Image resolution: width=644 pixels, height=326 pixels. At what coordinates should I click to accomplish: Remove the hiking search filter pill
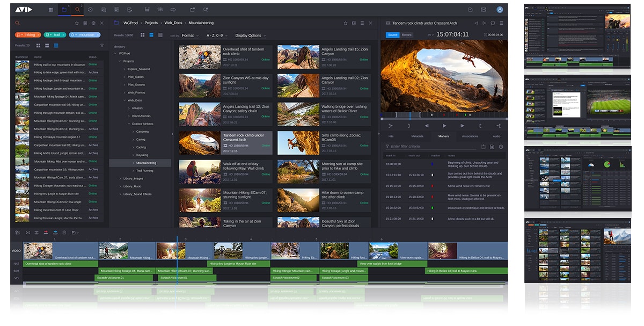pyautogui.click(x=38, y=35)
